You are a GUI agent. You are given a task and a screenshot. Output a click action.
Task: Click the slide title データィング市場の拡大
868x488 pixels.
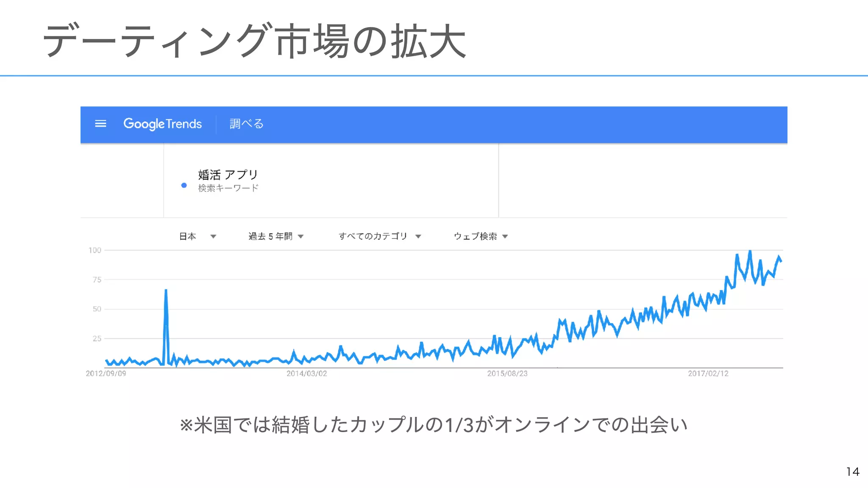click(255, 41)
